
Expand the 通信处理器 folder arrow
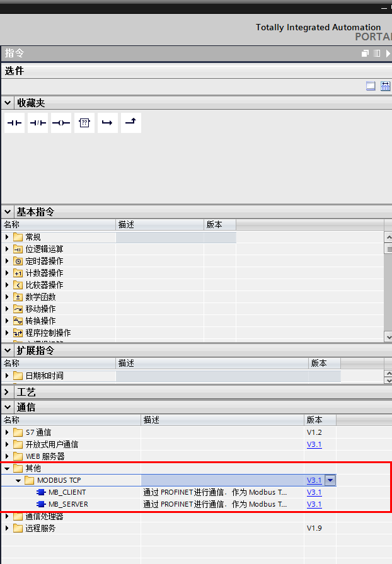7,517
